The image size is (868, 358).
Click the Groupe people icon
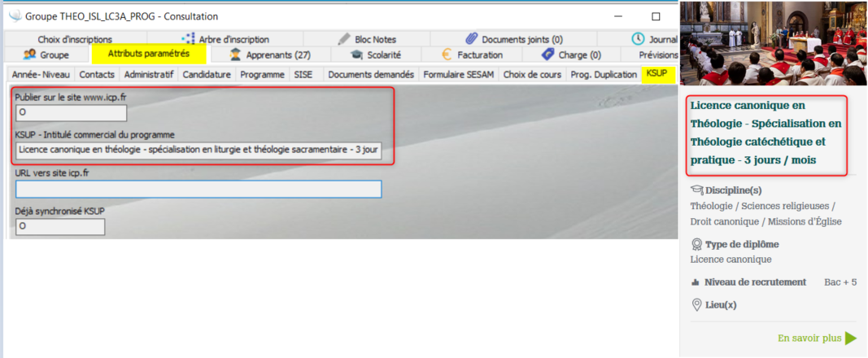pos(30,55)
